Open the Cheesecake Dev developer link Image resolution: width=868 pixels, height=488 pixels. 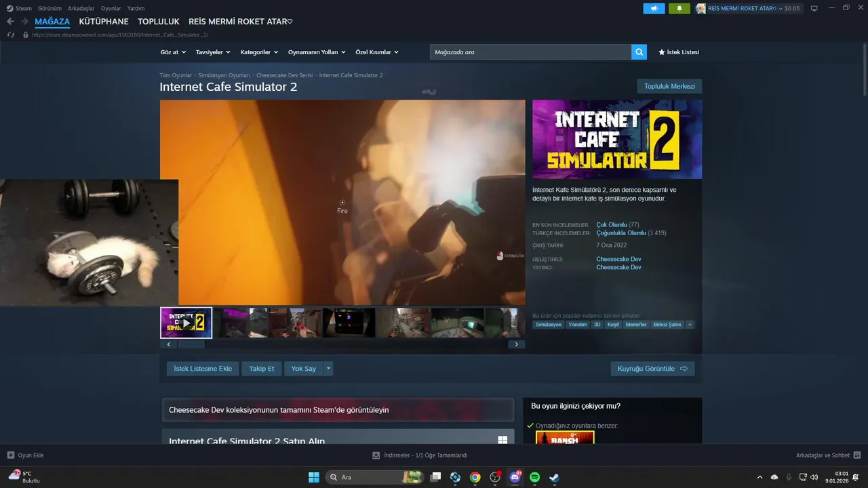(x=618, y=259)
